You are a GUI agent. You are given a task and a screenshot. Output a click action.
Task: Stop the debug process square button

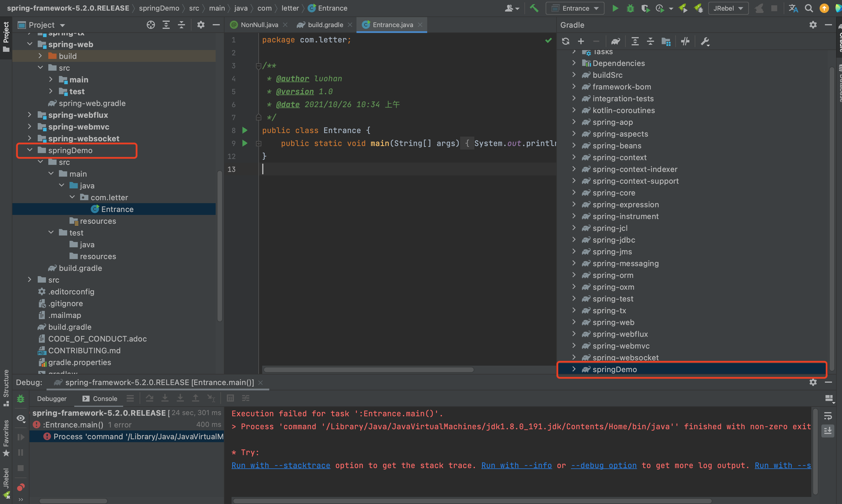(21, 468)
